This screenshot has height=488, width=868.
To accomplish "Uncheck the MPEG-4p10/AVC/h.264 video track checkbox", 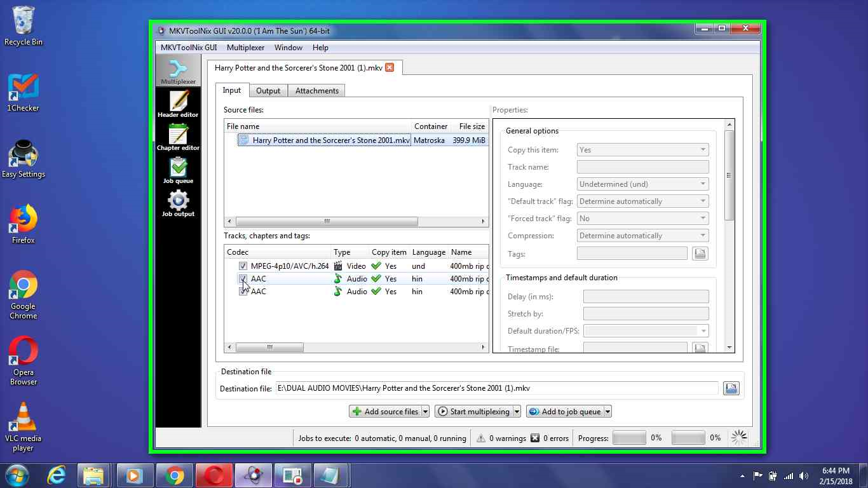I will tap(243, 266).
